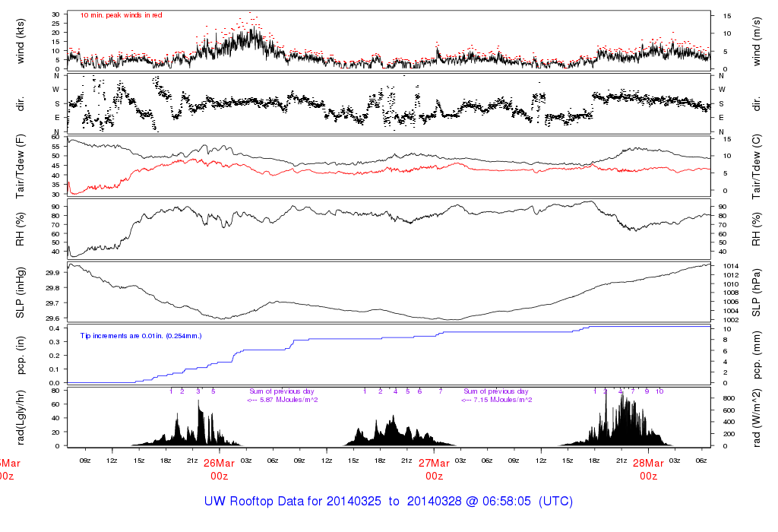Click the right axis label 'Tair/Tdew (C)'
The height and width of the screenshot is (532, 778).
point(756,166)
